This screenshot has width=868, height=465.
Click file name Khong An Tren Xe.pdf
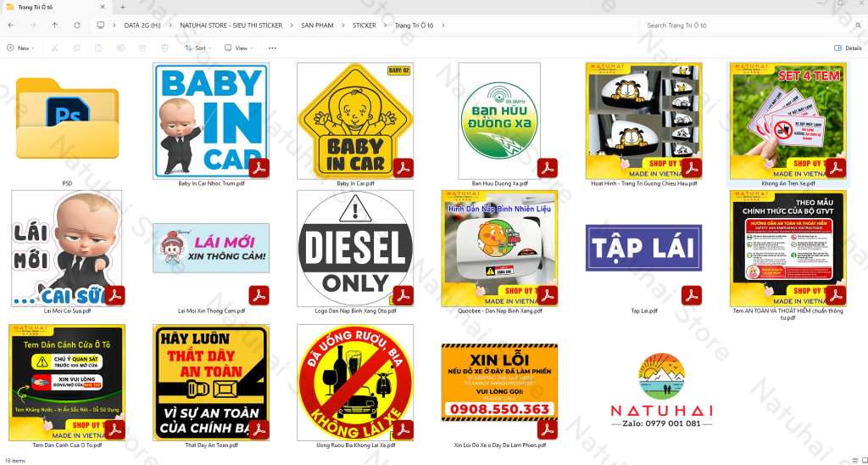point(788,183)
